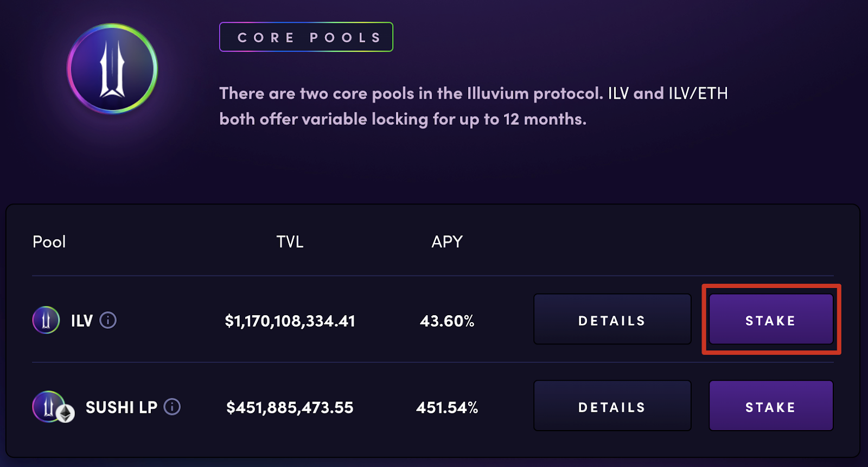Viewport: 868px width, 467px height.
Task: Sort by the APY column header
Action: click(446, 242)
